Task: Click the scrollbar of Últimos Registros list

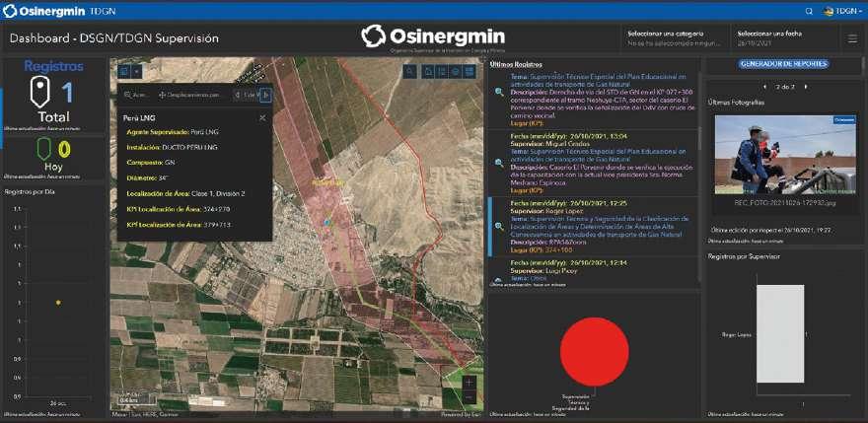Action: click(698, 138)
